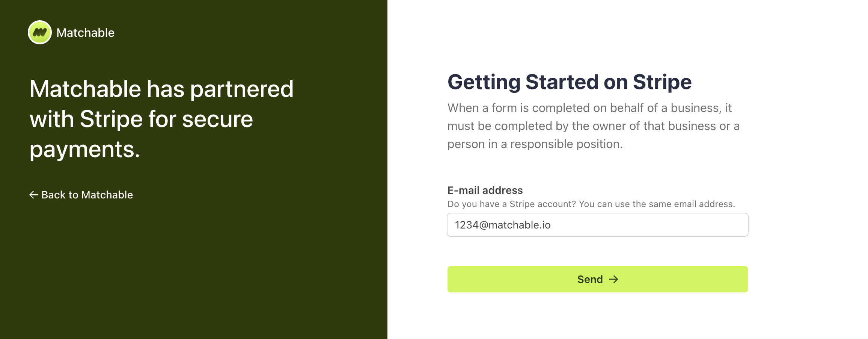Image resolution: width=868 pixels, height=339 pixels.
Task: Click the 'Getting Started on Stripe' heading
Action: [x=569, y=82]
